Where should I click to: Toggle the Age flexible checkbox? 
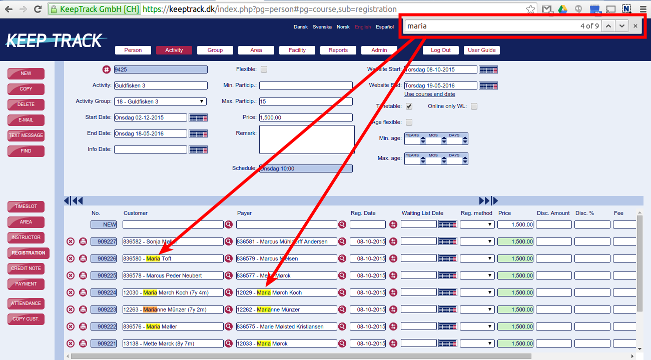(x=409, y=122)
